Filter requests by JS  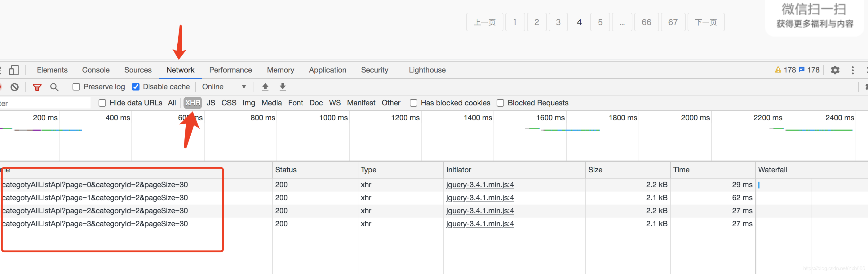[210, 103]
